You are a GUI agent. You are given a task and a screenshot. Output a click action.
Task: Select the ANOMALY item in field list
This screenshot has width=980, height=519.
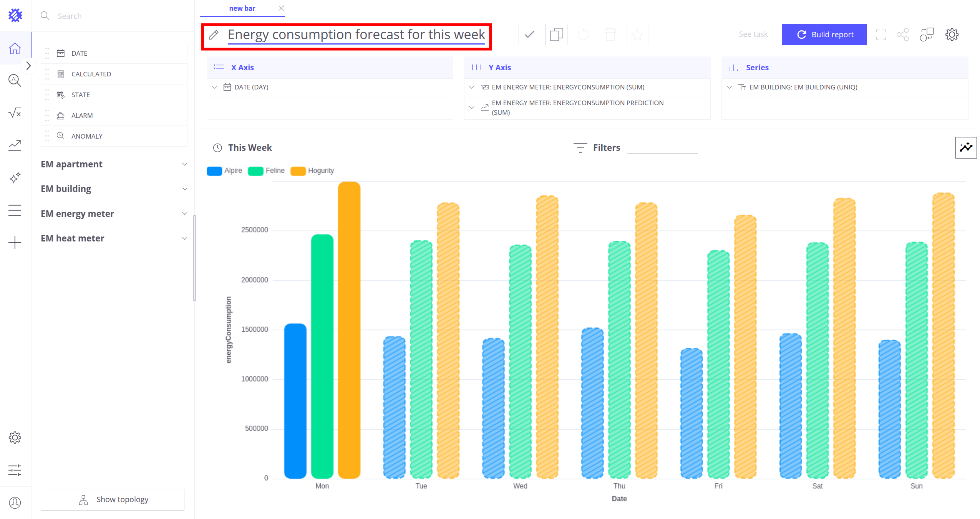[x=87, y=136]
